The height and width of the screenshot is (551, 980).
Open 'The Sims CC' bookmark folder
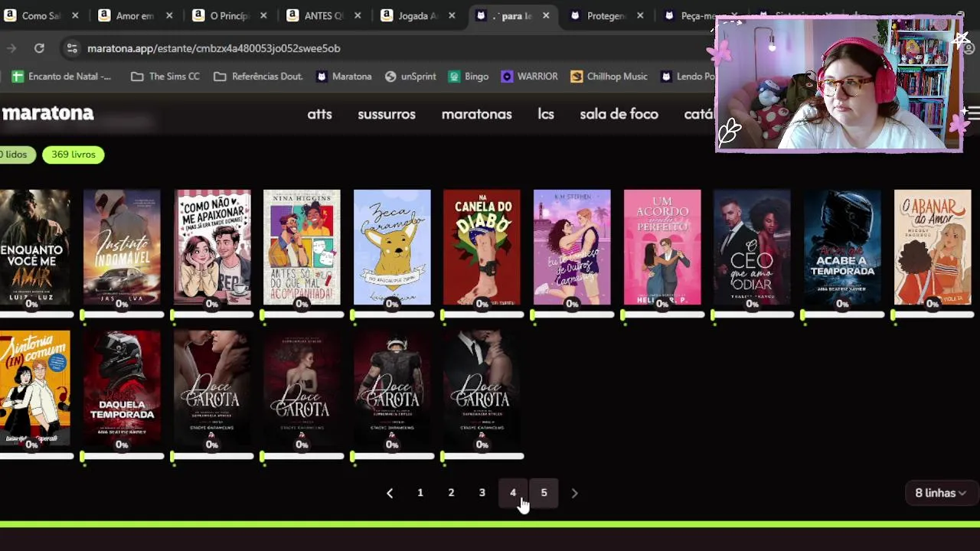coord(165,77)
